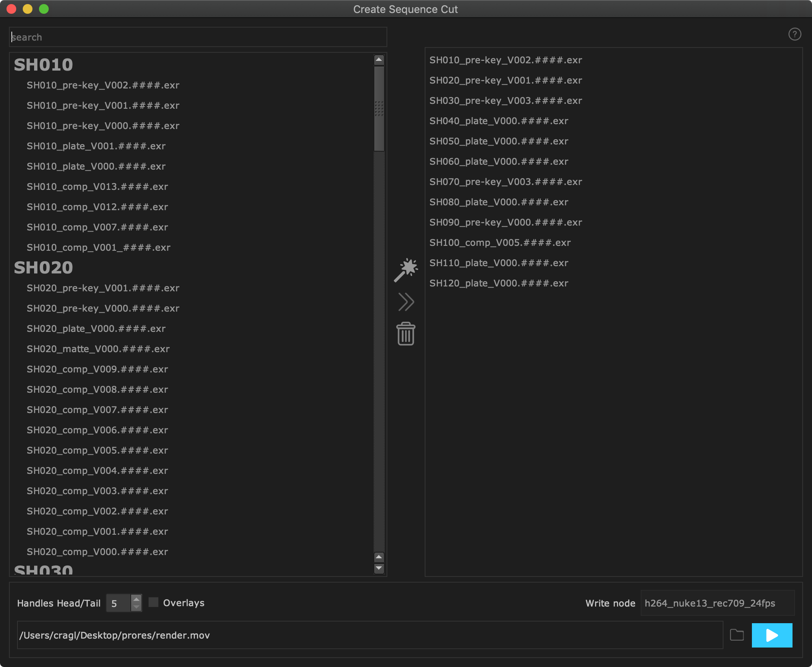Click the render output path field

[369, 635]
